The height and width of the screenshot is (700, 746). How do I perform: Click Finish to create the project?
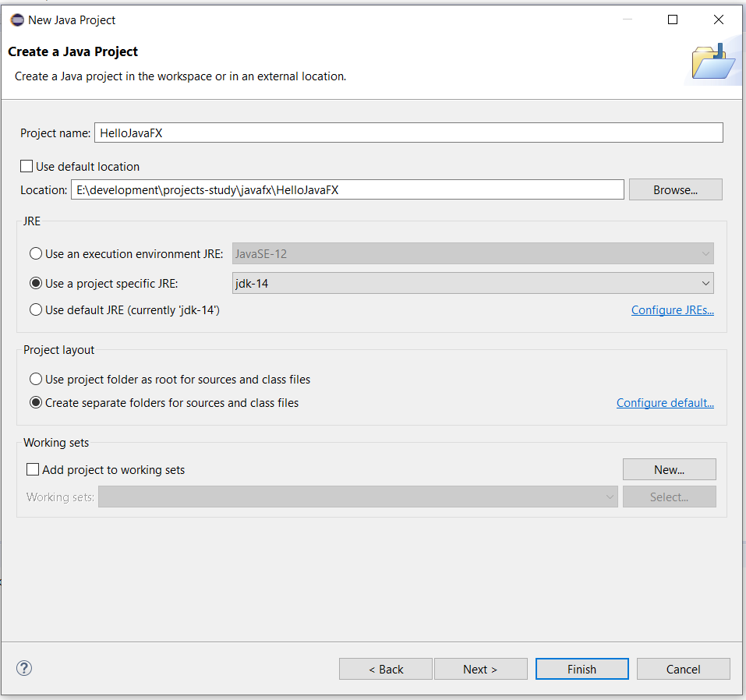click(582, 669)
